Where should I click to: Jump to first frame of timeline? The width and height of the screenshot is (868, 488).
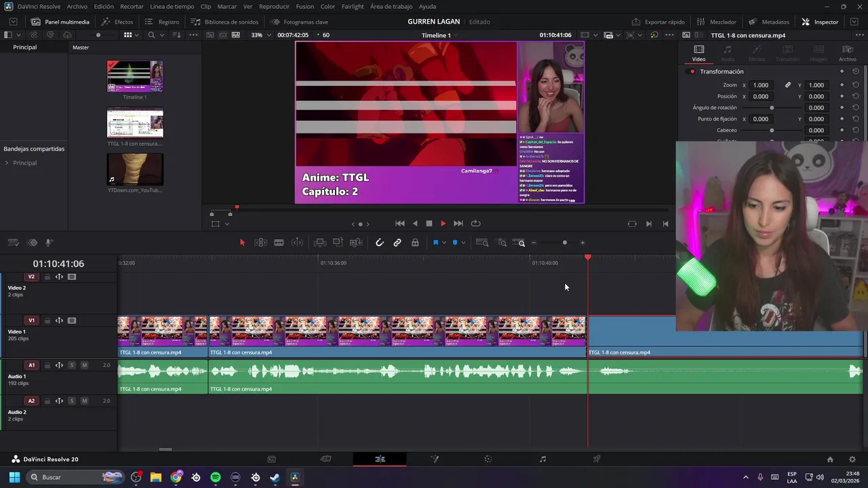(x=400, y=224)
